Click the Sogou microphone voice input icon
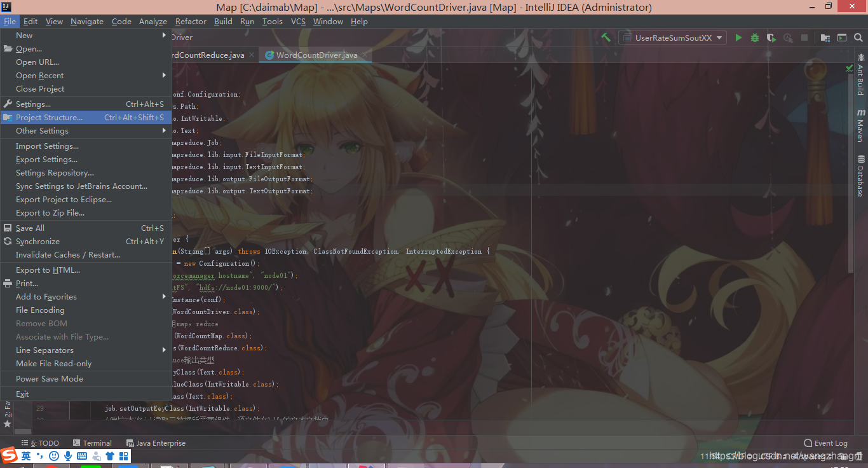This screenshot has height=468, width=868. click(x=68, y=456)
